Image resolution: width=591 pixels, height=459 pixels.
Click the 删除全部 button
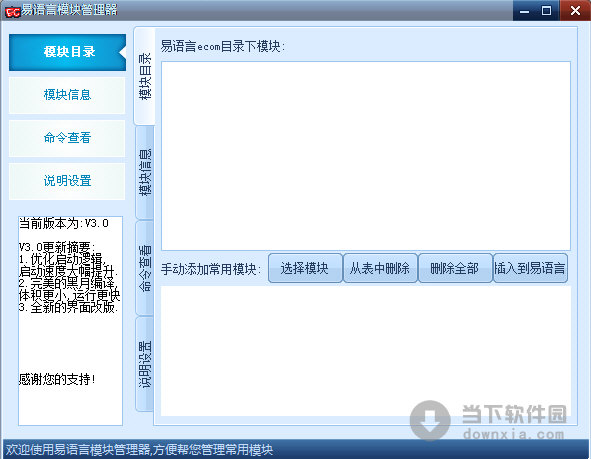[455, 268]
